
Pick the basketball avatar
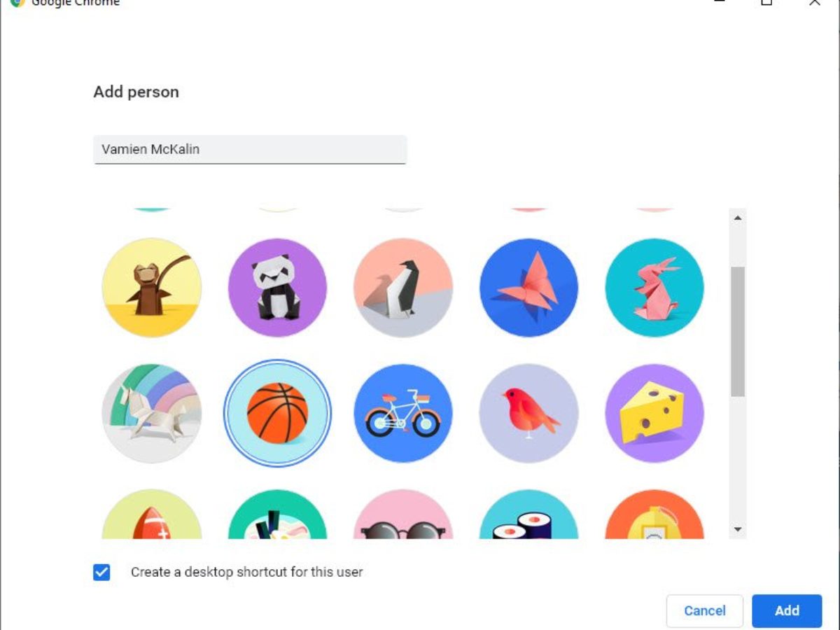click(277, 414)
